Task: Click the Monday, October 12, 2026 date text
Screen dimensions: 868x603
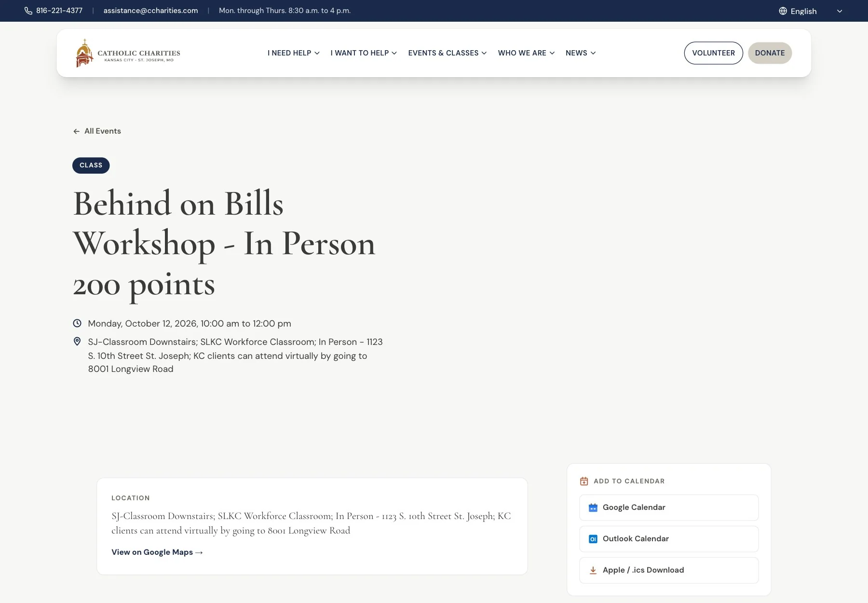Action: [x=190, y=324]
